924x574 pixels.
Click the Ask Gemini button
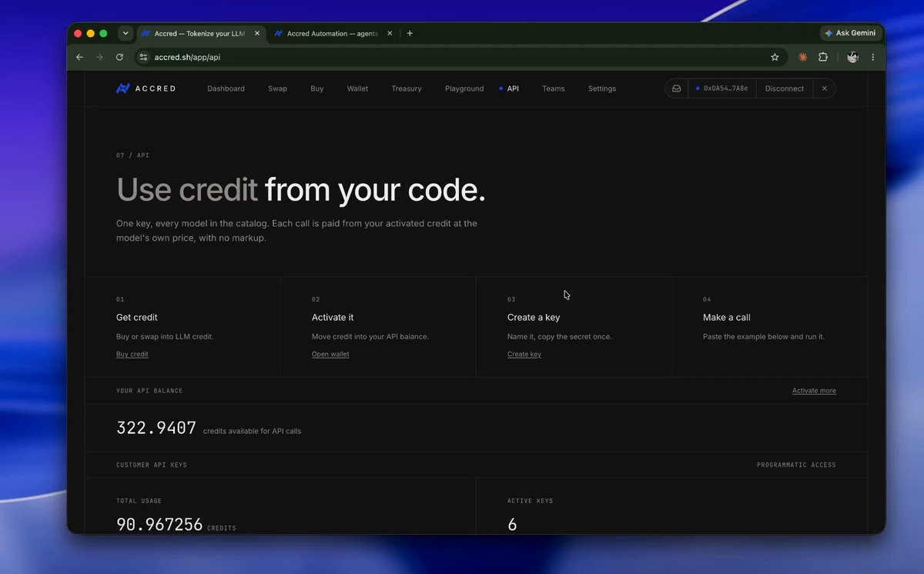point(850,33)
